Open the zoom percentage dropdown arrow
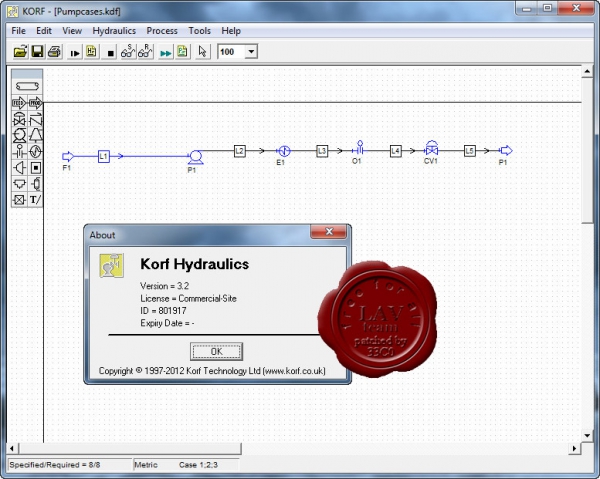 tap(251, 52)
